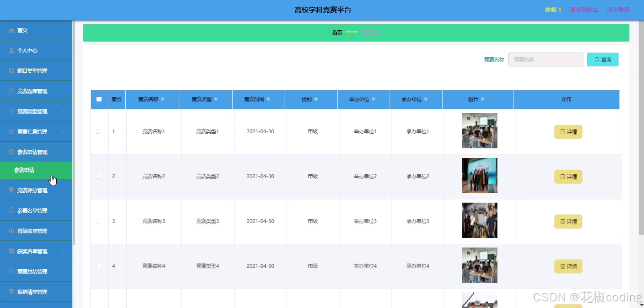Click the icon next to 竞赛题库管理
The width and height of the screenshot is (644, 308).
(x=11, y=91)
